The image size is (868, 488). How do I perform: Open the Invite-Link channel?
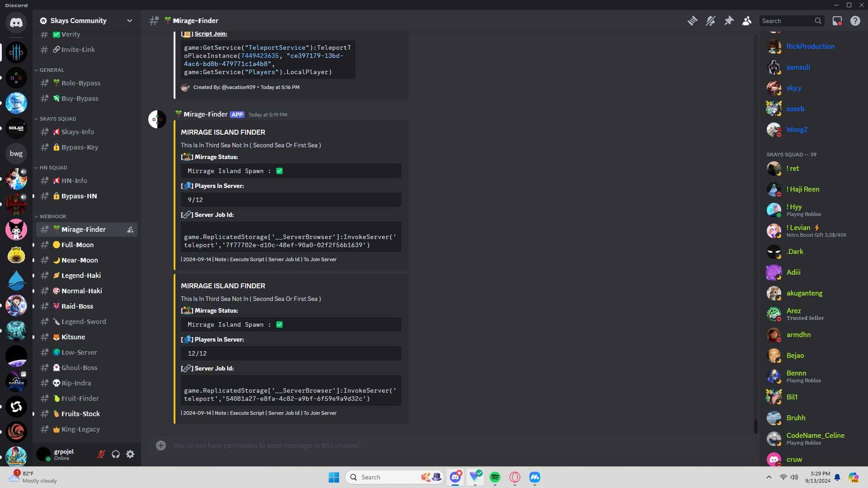coord(87,50)
